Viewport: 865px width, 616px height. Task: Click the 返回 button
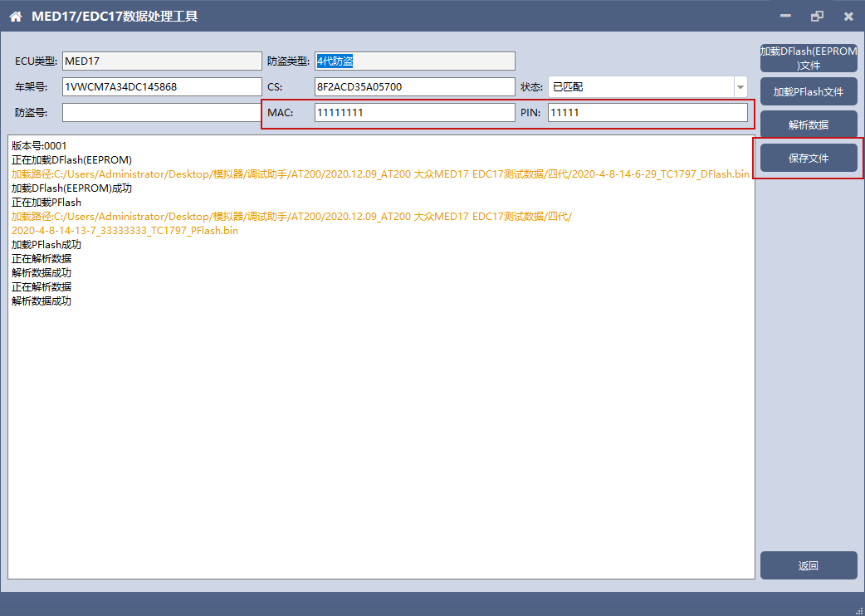click(x=809, y=565)
